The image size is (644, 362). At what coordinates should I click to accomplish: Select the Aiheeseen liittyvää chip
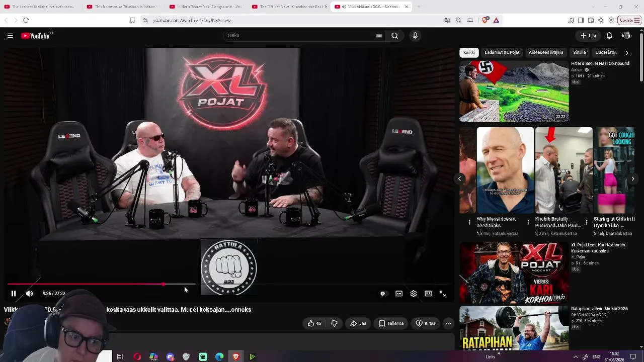pyautogui.click(x=546, y=52)
